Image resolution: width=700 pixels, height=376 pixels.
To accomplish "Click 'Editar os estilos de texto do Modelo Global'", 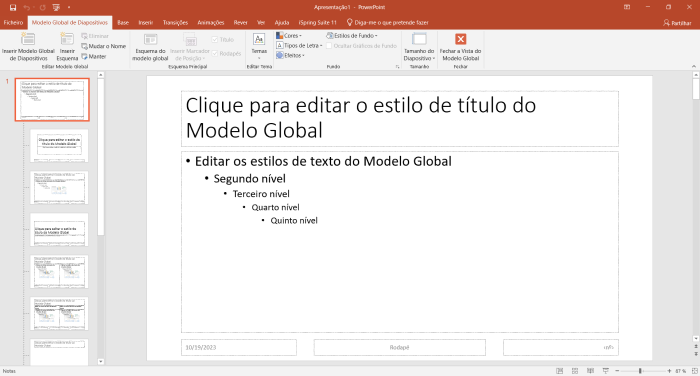I will click(x=323, y=161).
